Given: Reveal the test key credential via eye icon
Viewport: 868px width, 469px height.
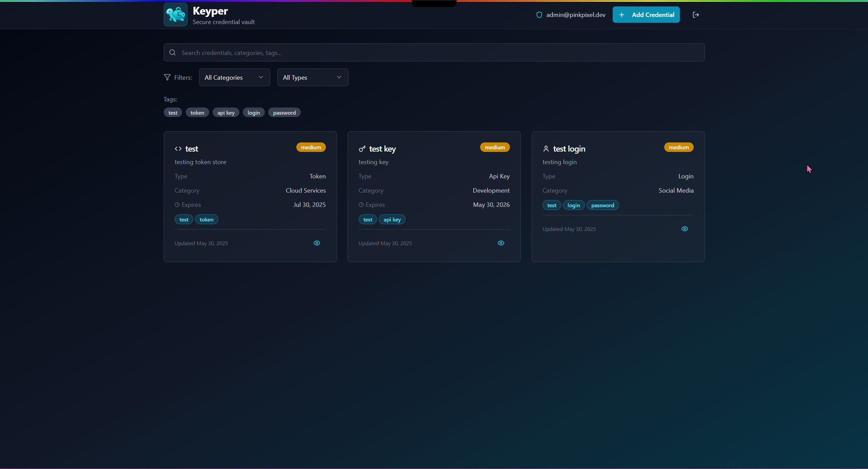Looking at the screenshot, I should point(501,243).
